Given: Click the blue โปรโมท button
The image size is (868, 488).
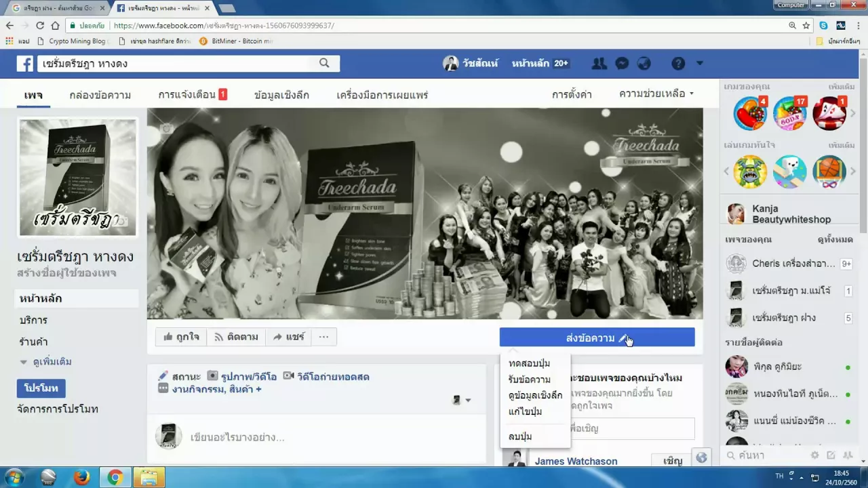Looking at the screenshot, I should pos(41,388).
